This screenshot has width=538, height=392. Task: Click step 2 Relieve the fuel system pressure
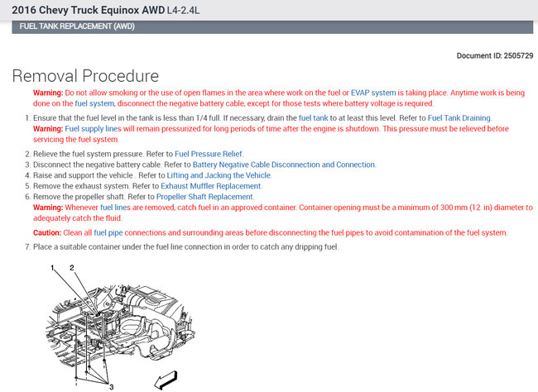[x=88, y=154]
